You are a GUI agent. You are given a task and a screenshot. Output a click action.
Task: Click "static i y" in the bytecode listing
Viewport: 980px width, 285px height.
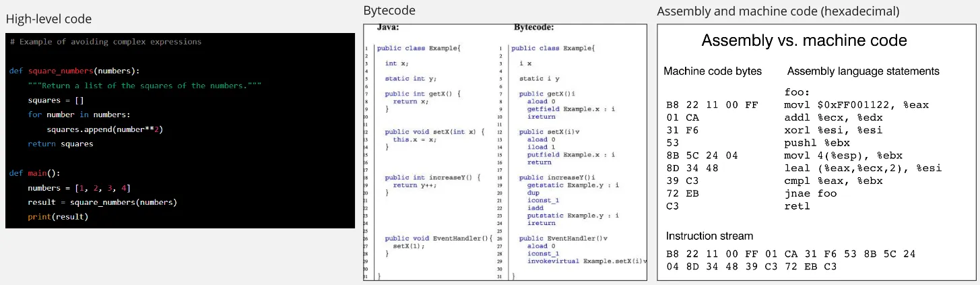tap(540, 78)
